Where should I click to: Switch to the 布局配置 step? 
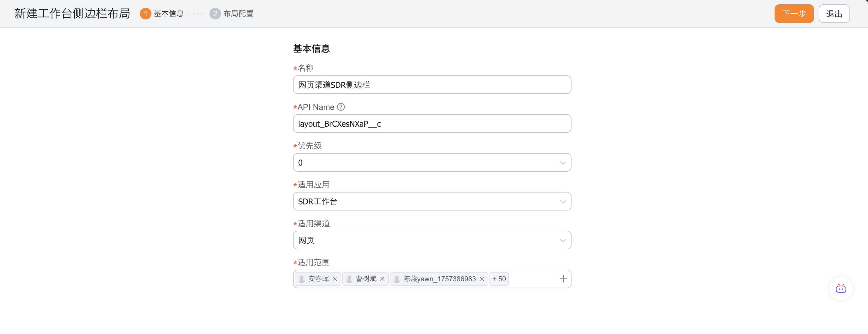click(238, 14)
